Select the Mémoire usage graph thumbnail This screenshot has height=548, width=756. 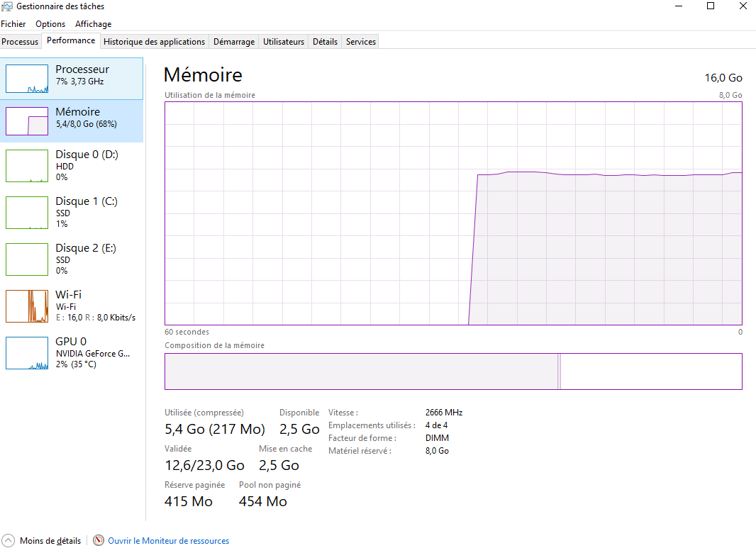pos(27,121)
